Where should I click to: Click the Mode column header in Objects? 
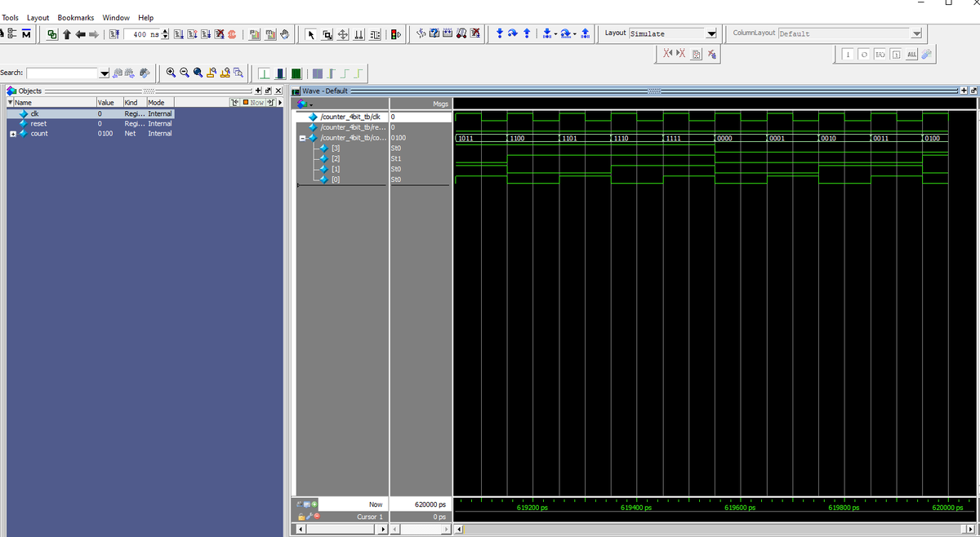pos(160,102)
